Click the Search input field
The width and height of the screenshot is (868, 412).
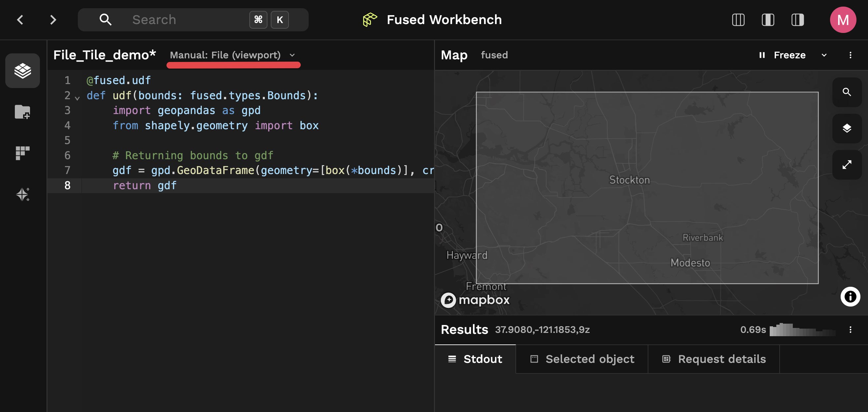[193, 19]
